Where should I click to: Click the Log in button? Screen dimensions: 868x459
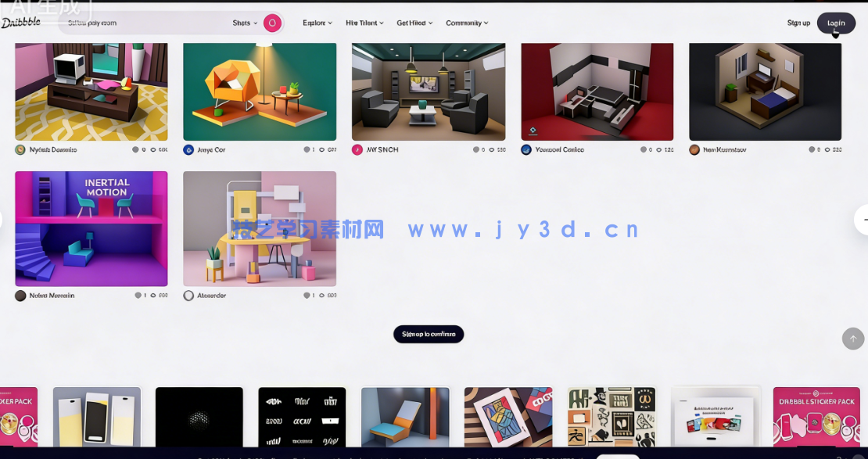coord(836,23)
